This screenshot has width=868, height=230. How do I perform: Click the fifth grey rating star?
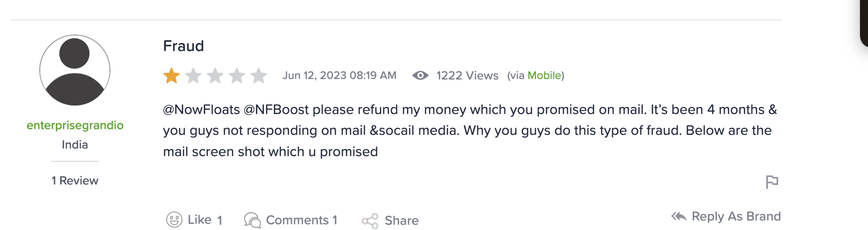click(259, 75)
